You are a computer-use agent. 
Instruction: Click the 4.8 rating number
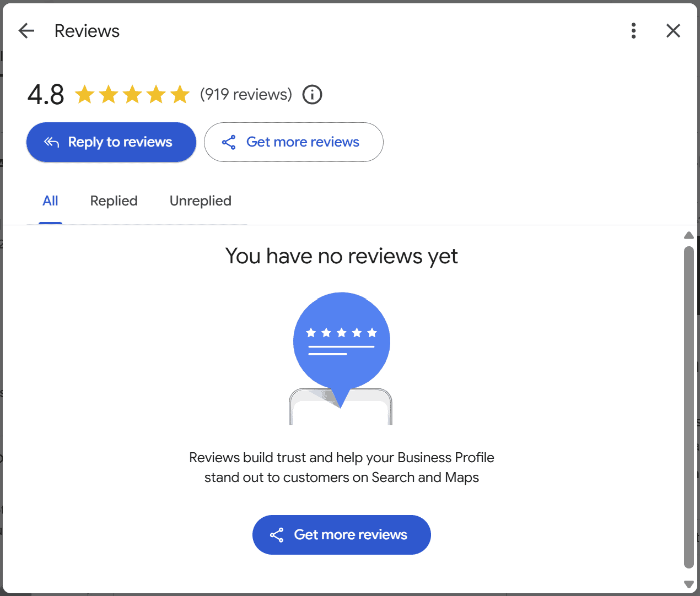click(x=46, y=95)
